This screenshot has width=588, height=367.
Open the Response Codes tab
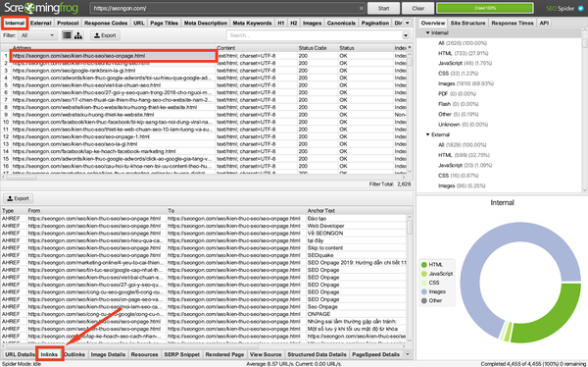(106, 23)
